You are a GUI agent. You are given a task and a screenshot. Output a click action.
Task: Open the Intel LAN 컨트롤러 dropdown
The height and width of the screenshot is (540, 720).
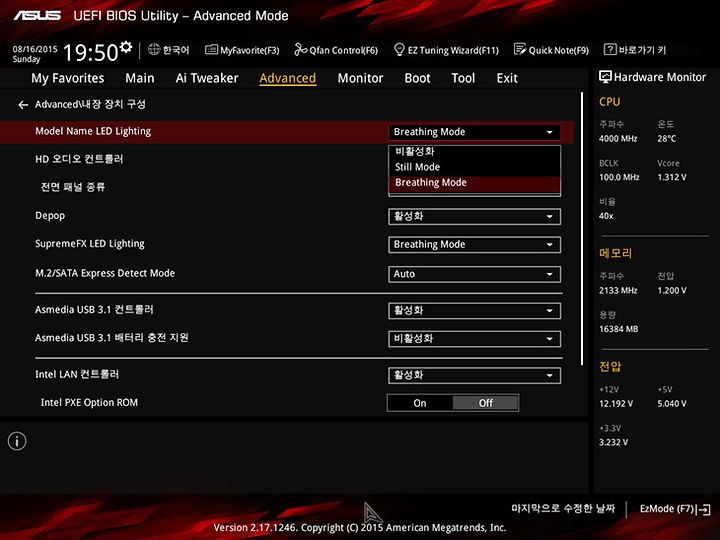[474, 376]
